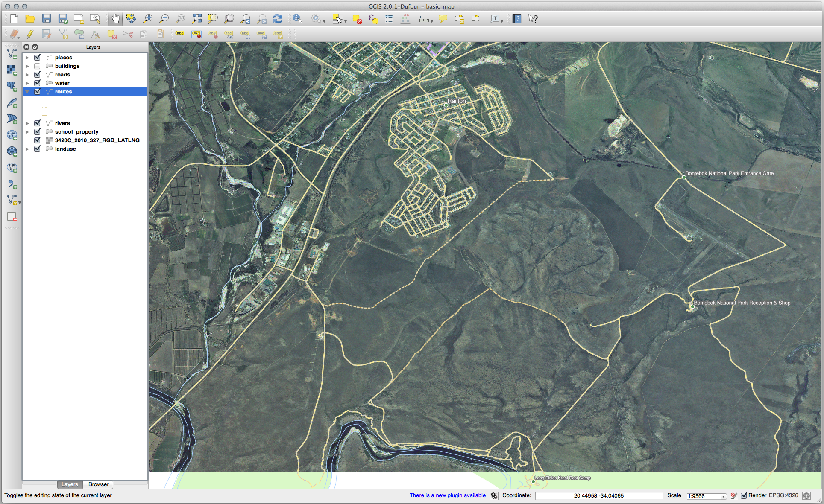Switch to the Browser tab
The width and height of the screenshot is (824, 504).
[x=98, y=484]
